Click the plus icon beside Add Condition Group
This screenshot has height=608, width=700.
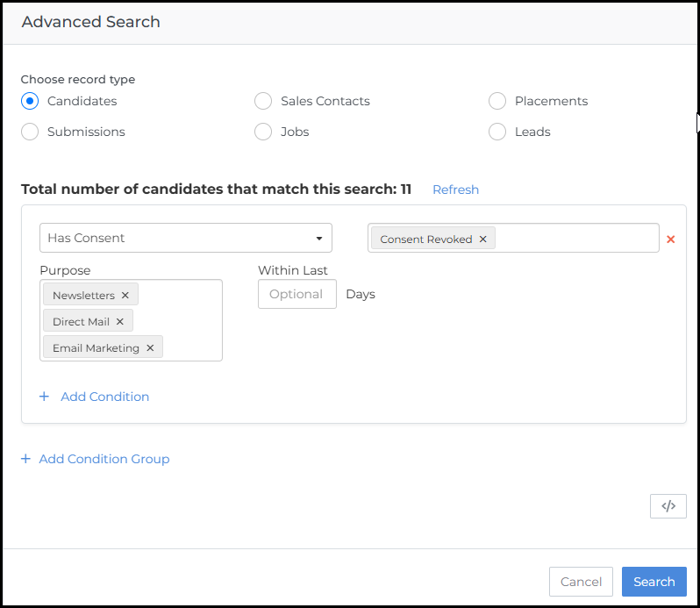pyautogui.click(x=26, y=459)
